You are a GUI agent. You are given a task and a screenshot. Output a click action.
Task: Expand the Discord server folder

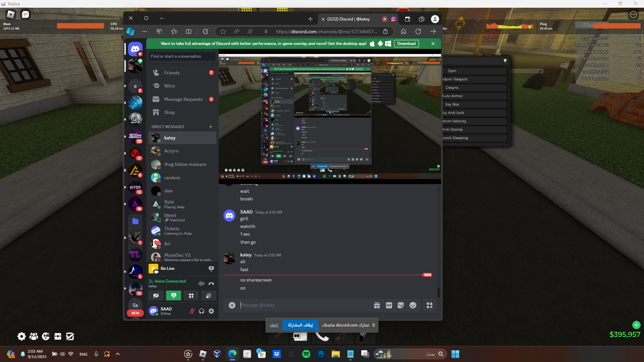coord(135,221)
